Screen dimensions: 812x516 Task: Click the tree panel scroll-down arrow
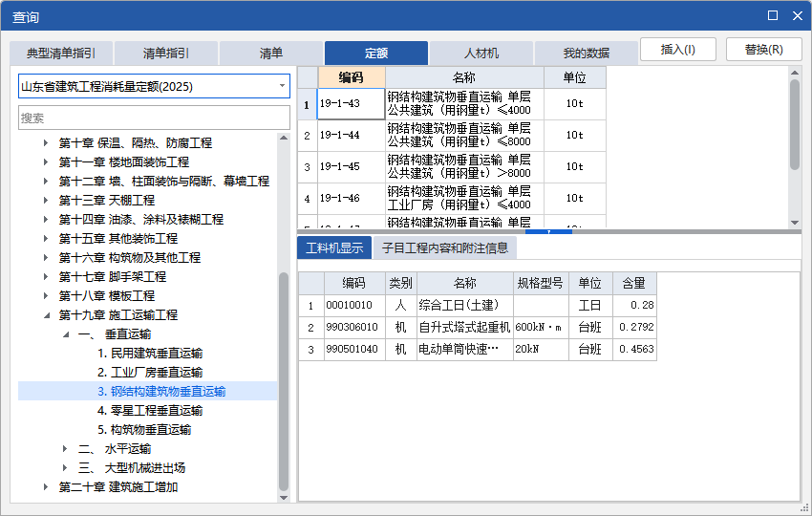click(284, 498)
